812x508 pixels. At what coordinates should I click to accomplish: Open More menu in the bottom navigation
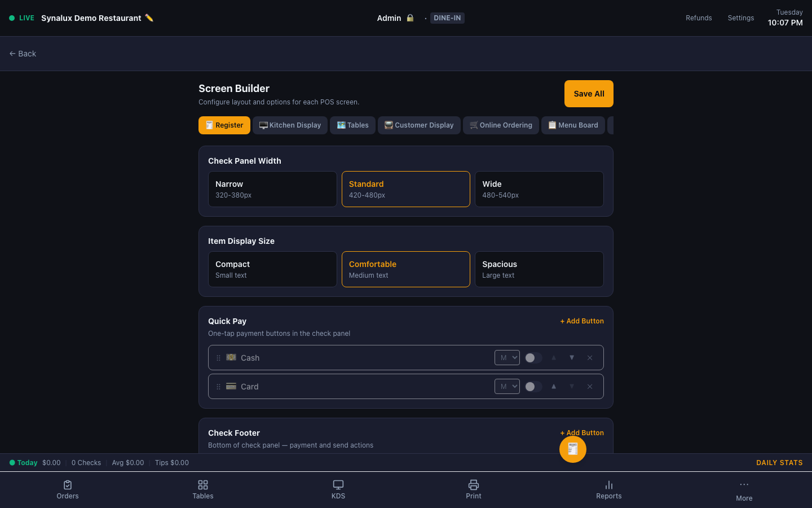(744, 491)
